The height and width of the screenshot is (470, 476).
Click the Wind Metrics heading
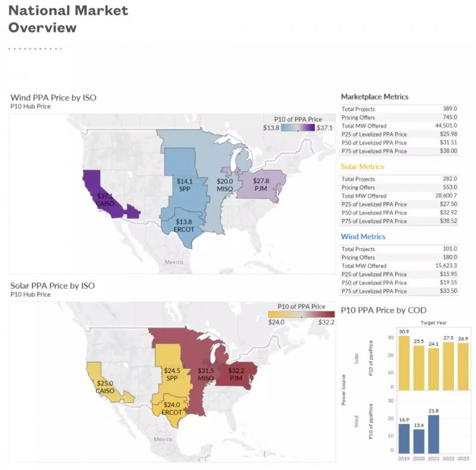pos(363,237)
